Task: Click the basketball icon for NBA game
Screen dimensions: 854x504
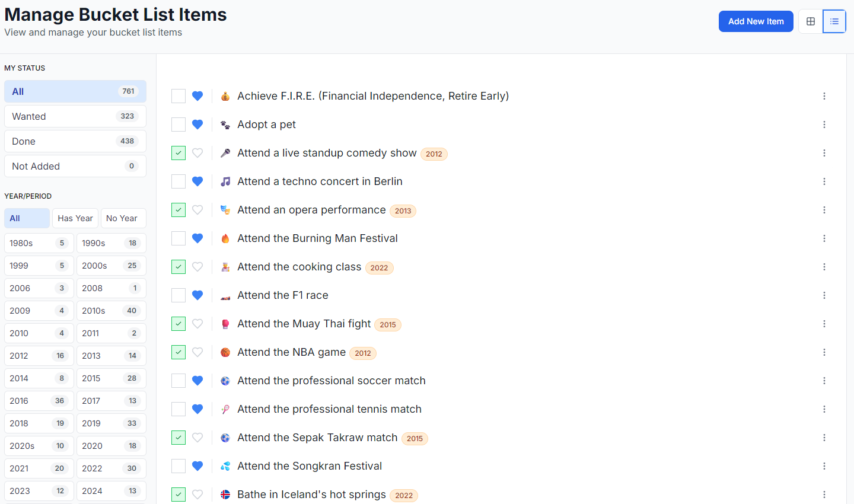Action: pos(225,352)
